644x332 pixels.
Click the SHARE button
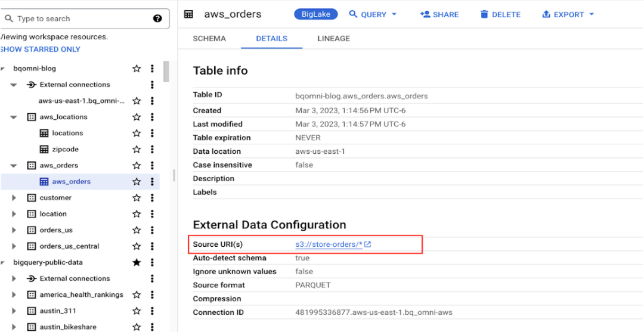coord(439,14)
